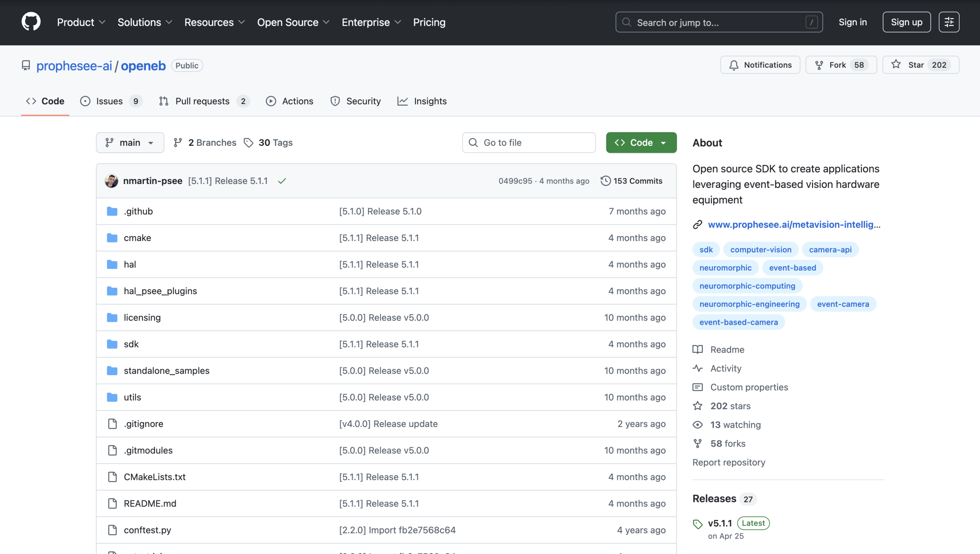Open the Notifications bell button
The width and height of the screenshot is (980, 554).
point(760,65)
